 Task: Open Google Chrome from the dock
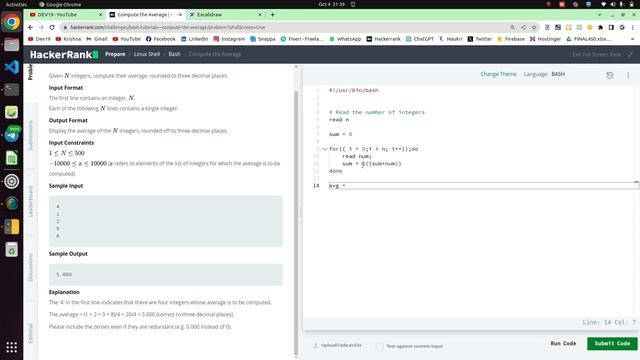11,22
